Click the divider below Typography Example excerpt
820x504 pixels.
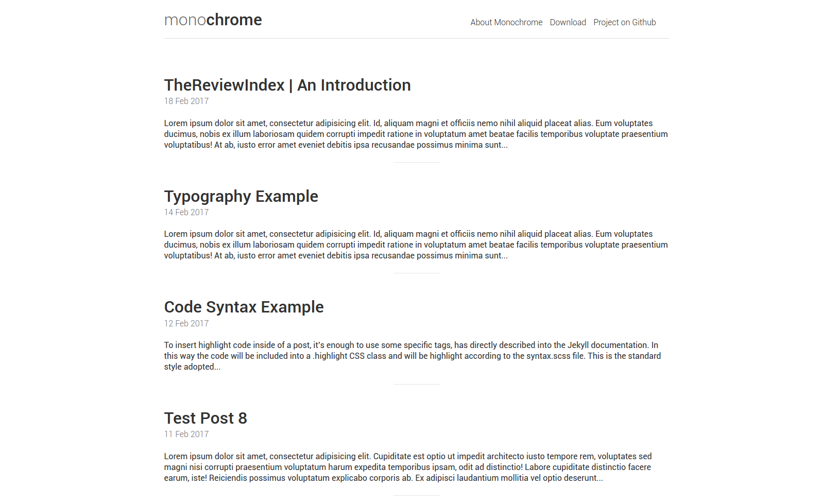point(416,273)
